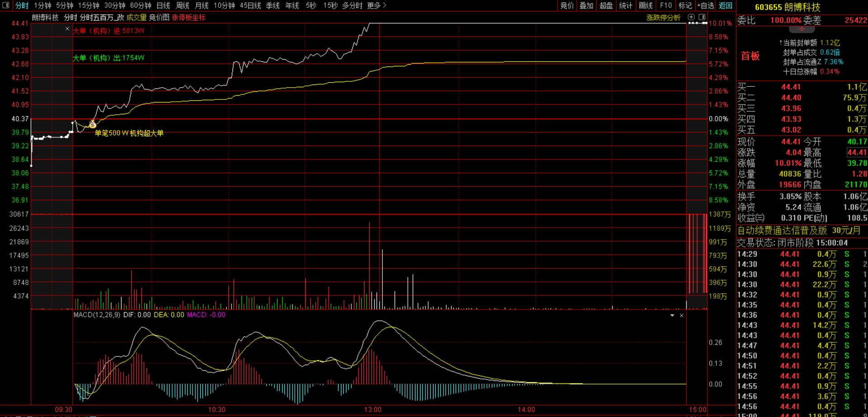Select the 竞价图 indicator label
Viewport: 868px width, 417px height.
pyautogui.click(x=159, y=18)
